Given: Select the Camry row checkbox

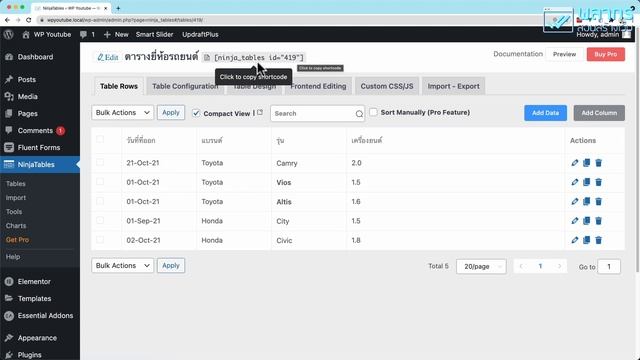Looking at the screenshot, I should (100, 162).
